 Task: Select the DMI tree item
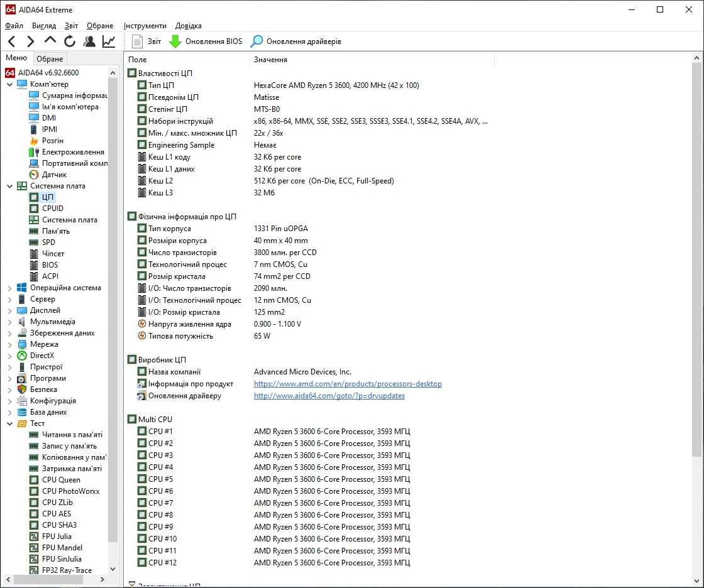pyautogui.click(x=43, y=117)
